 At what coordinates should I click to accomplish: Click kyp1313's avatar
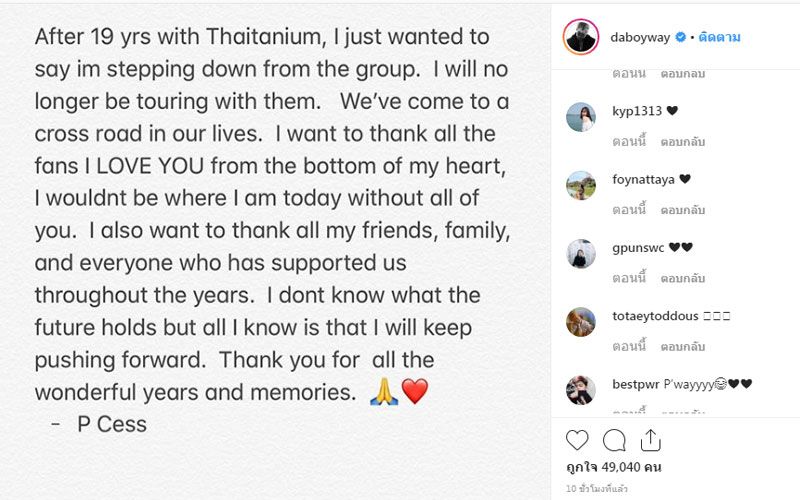(x=581, y=117)
